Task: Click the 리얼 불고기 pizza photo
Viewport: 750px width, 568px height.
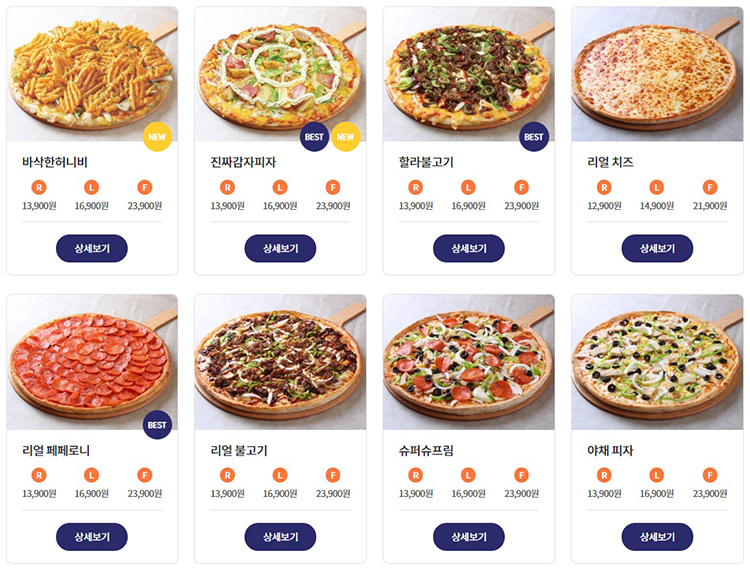Action: pyautogui.click(x=280, y=362)
